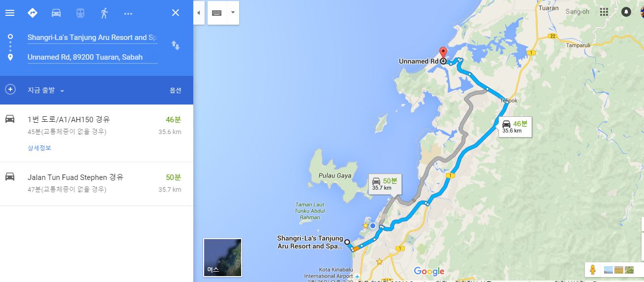The image size is (644, 282).
Task: Add another destination plus icon
Action: pos(10,90)
